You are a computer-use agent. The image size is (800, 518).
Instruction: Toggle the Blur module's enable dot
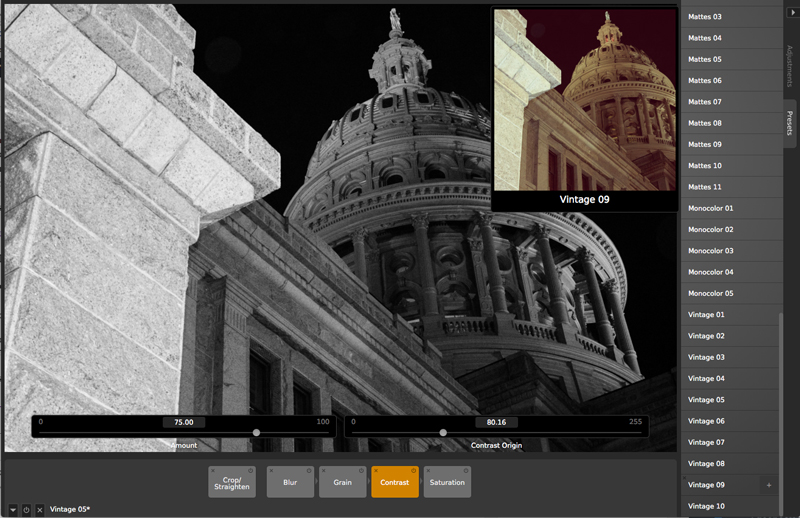point(309,470)
